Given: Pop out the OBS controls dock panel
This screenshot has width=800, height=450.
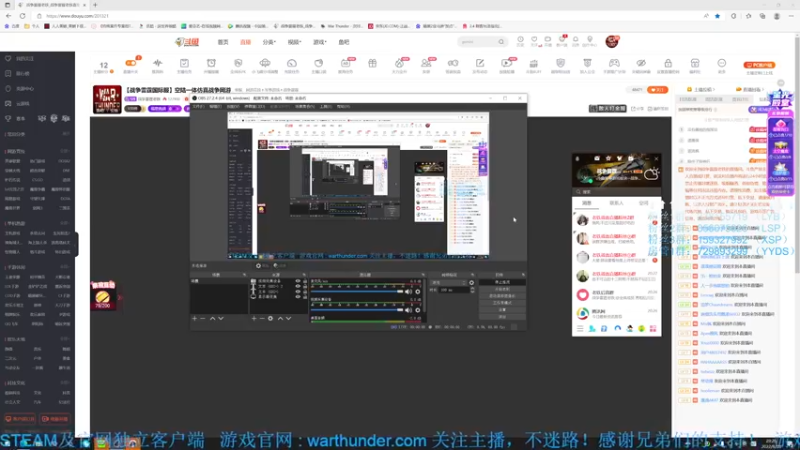Looking at the screenshot, I should [x=522, y=274].
